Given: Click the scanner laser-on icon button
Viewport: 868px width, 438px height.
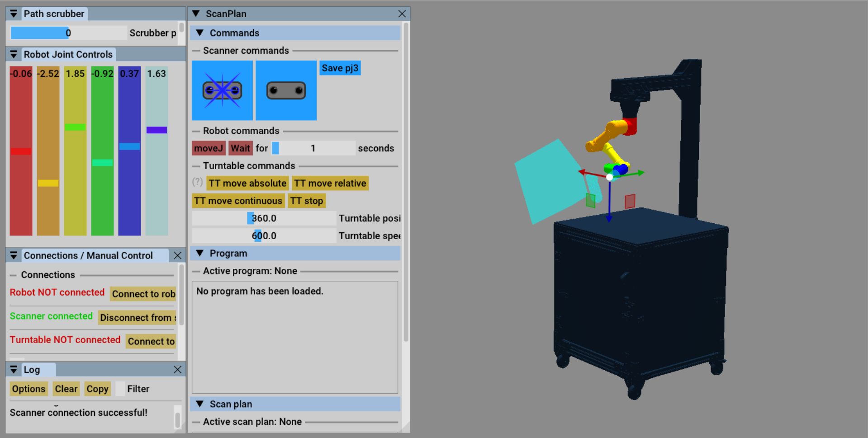Looking at the screenshot, I should (222, 90).
